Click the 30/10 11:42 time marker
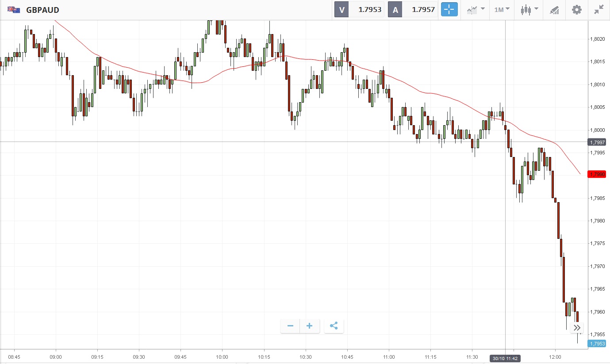 click(505, 359)
